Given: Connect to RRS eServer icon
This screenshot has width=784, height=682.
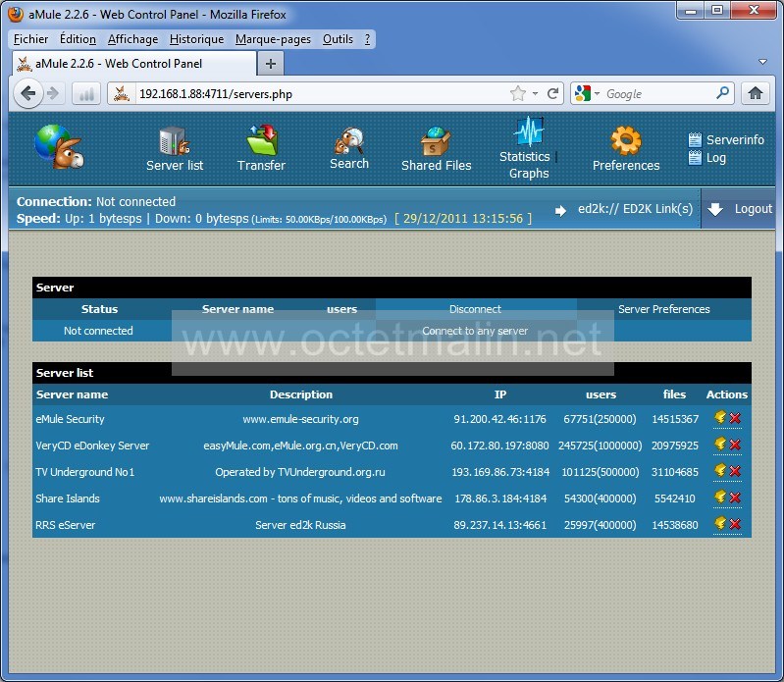Looking at the screenshot, I should (720, 523).
